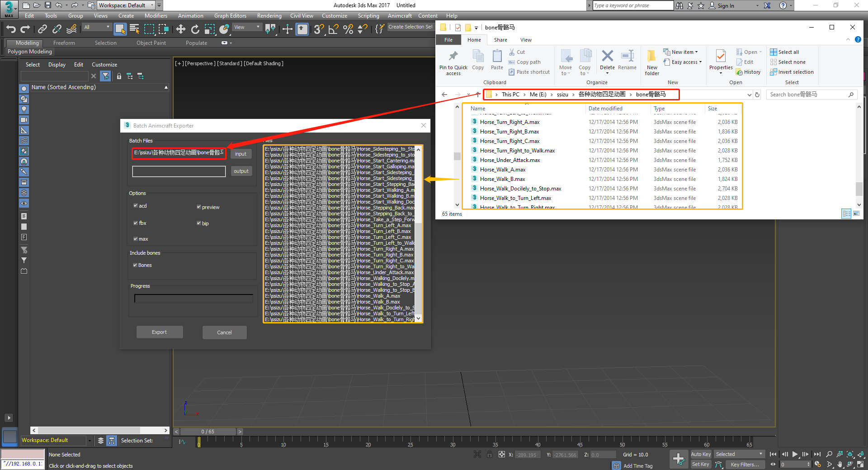The height and width of the screenshot is (470, 868).
Task: Click Play Animation button
Action: [x=795, y=454]
